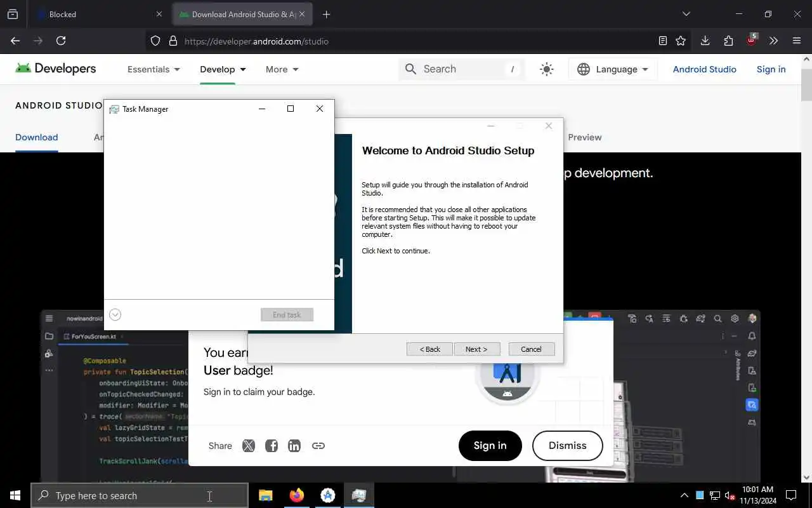Image resolution: width=812 pixels, height=508 pixels.
Task: Open File Explorer from taskbar
Action: [266, 495]
